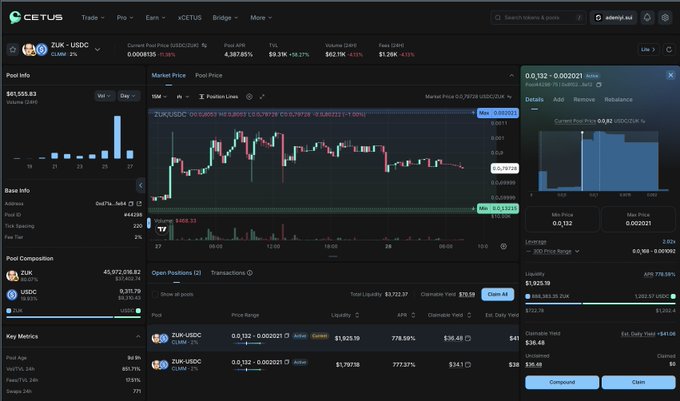Screen dimensions: 680x401
Task: Click the Claim button in position panel
Action: tap(638, 382)
